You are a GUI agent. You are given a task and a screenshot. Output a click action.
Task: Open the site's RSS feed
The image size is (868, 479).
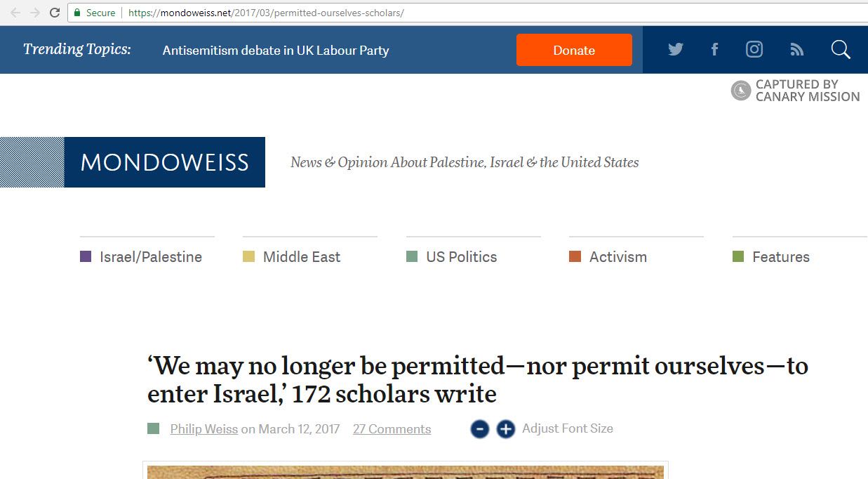[x=796, y=49]
